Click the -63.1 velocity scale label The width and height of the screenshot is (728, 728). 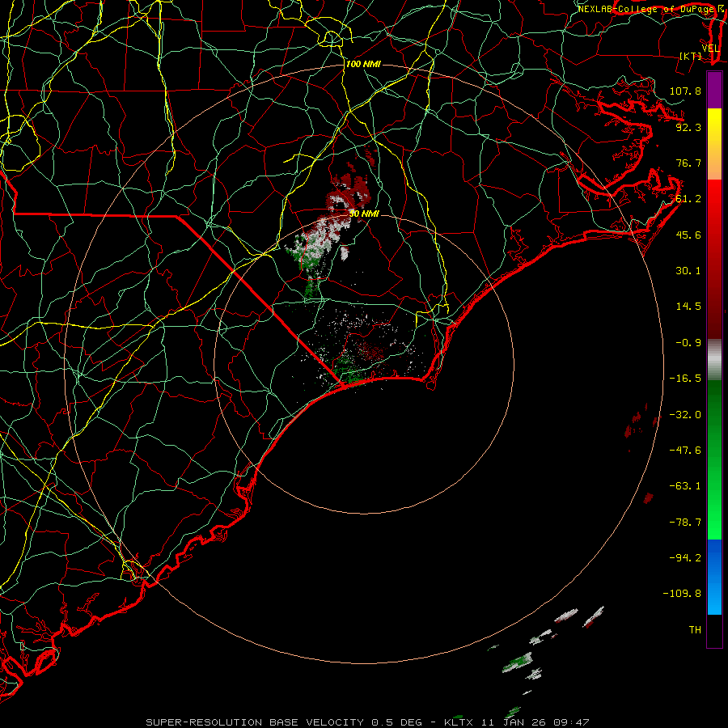[x=685, y=486]
